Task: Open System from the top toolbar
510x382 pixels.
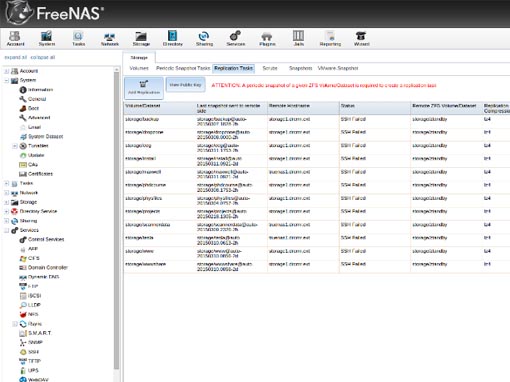Action: point(47,38)
